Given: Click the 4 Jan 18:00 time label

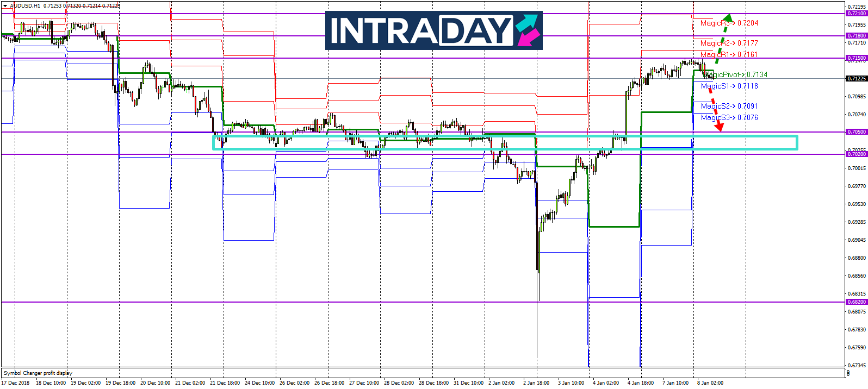Looking at the screenshot, I should point(641,383).
